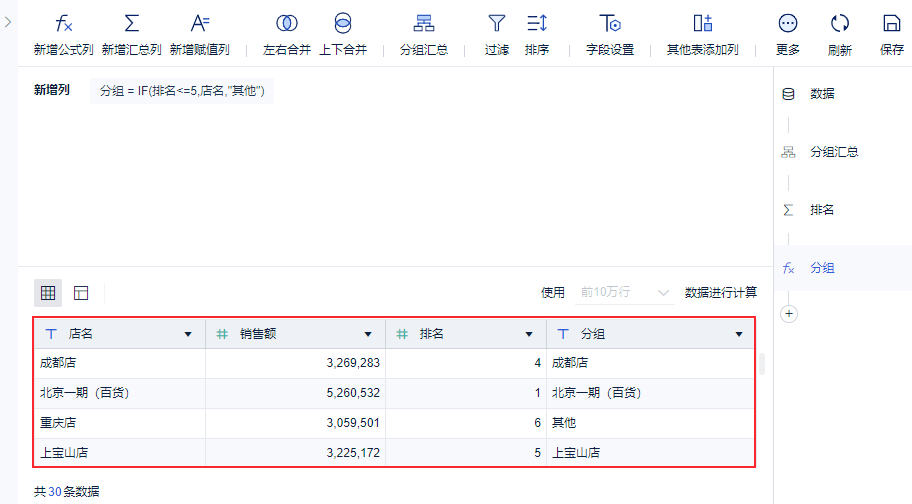Click the 刷新 refresh button
The width and height of the screenshot is (912, 504).
coord(840,32)
